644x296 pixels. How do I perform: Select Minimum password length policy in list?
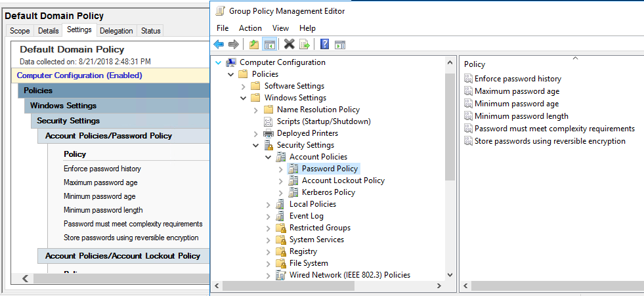[x=521, y=116]
